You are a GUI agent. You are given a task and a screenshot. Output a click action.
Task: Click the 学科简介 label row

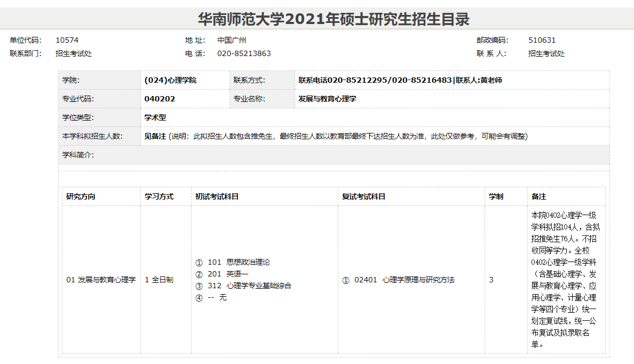[x=334, y=155]
